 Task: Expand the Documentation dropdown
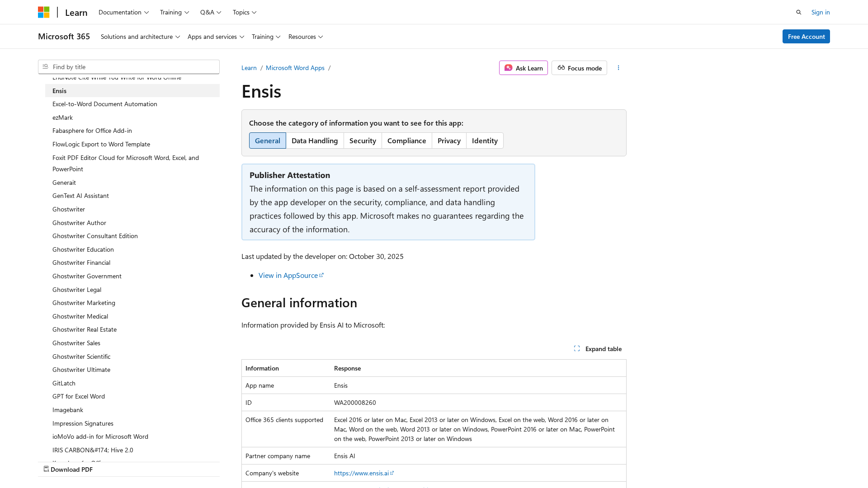(x=123, y=12)
